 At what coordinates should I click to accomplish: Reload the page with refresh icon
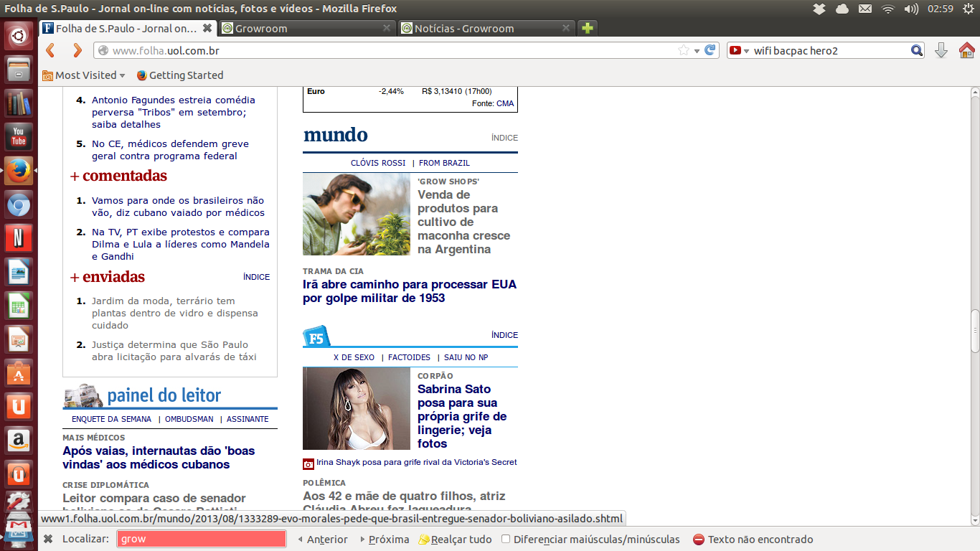pos(710,50)
